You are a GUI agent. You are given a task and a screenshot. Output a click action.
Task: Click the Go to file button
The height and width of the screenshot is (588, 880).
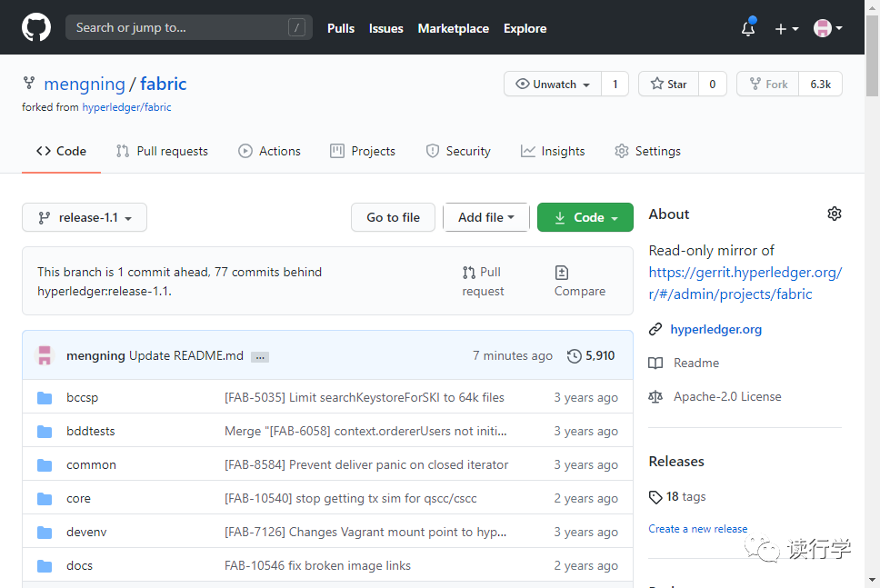point(393,217)
